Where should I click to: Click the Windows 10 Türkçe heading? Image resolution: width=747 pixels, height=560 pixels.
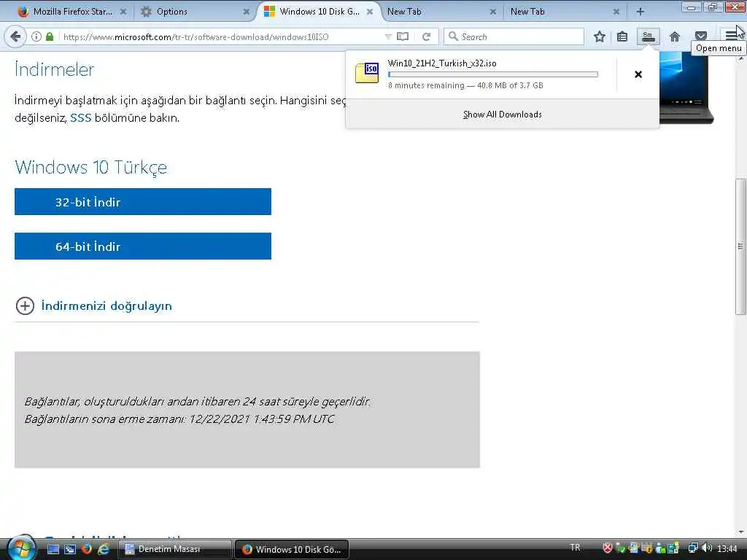[91, 168]
